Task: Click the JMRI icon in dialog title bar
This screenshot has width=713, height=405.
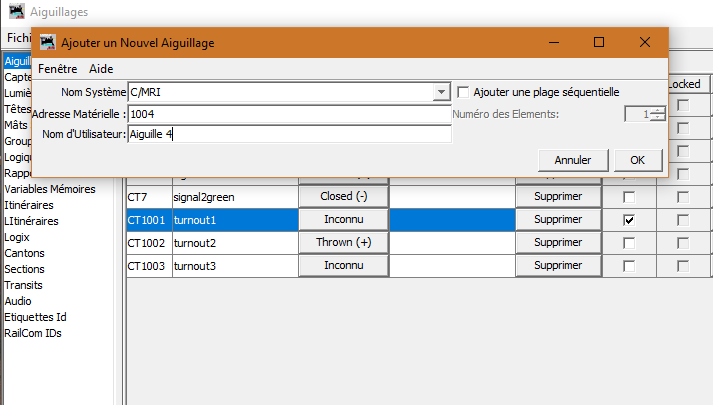Action: coord(47,42)
